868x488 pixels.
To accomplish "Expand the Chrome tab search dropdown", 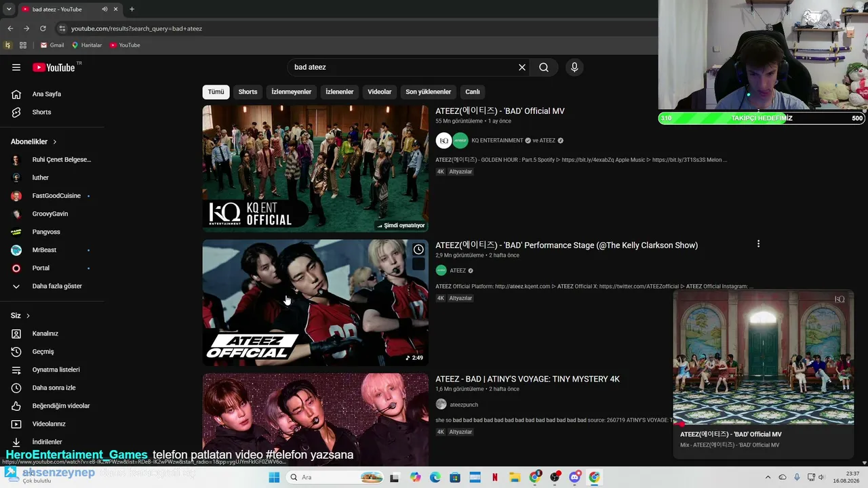I will (x=9, y=9).
